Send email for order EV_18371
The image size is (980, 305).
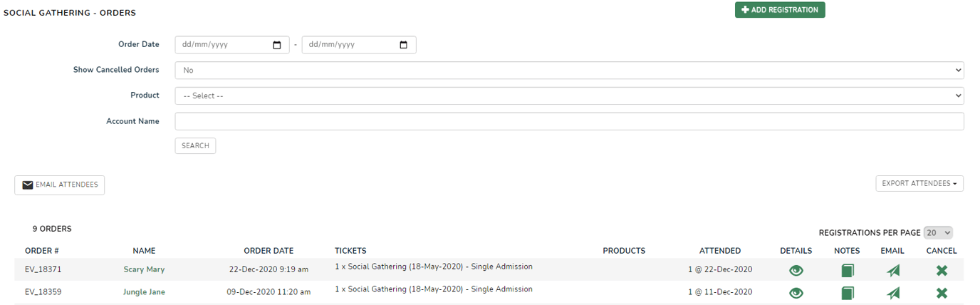pyautogui.click(x=893, y=271)
